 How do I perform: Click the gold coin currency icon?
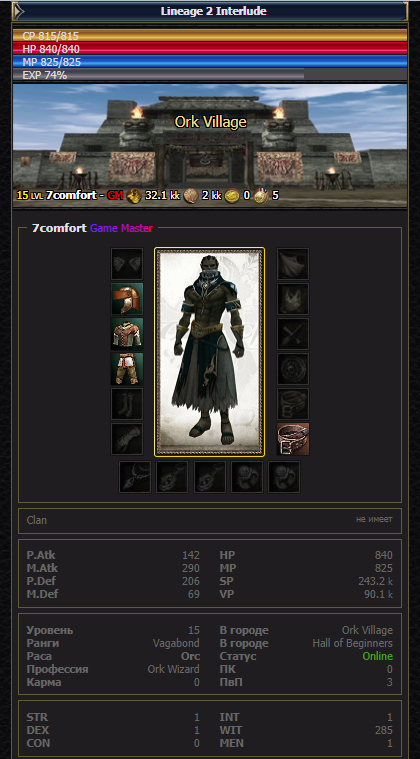pyautogui.click(x=232, y=196)
